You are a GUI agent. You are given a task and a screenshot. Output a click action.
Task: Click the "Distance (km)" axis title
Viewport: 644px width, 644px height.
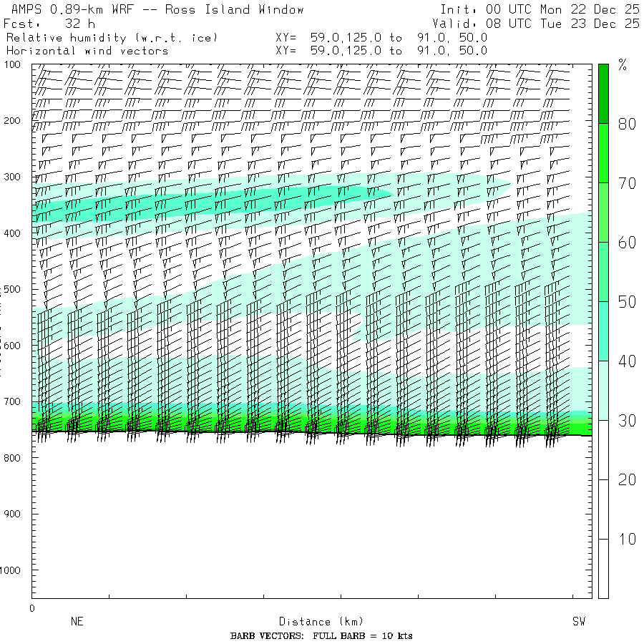click(321, 622)
